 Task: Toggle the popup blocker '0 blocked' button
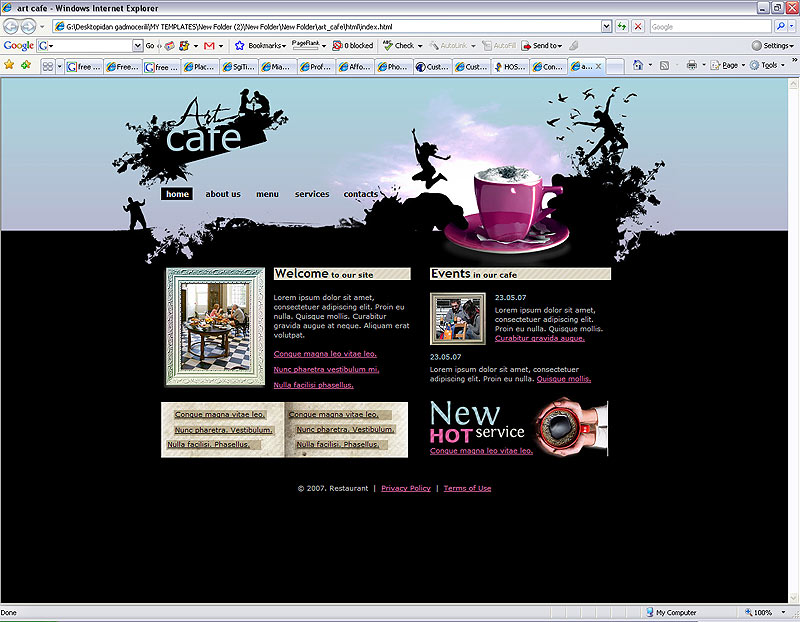[353, 45]
